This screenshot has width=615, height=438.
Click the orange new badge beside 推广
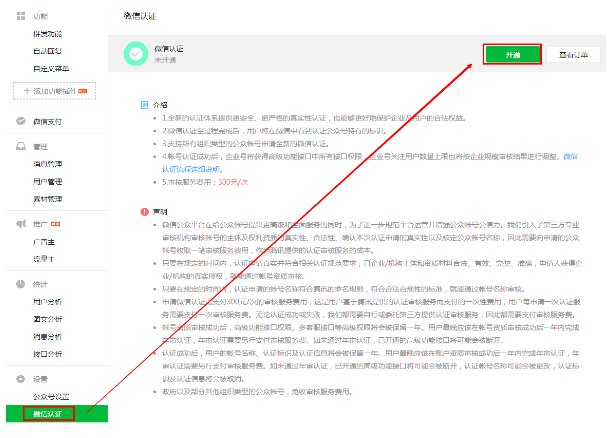coord(56,224)
